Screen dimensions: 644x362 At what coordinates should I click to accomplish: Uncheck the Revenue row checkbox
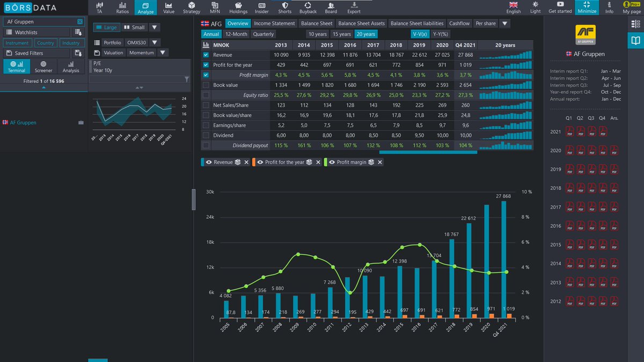[x=207, y=55]
